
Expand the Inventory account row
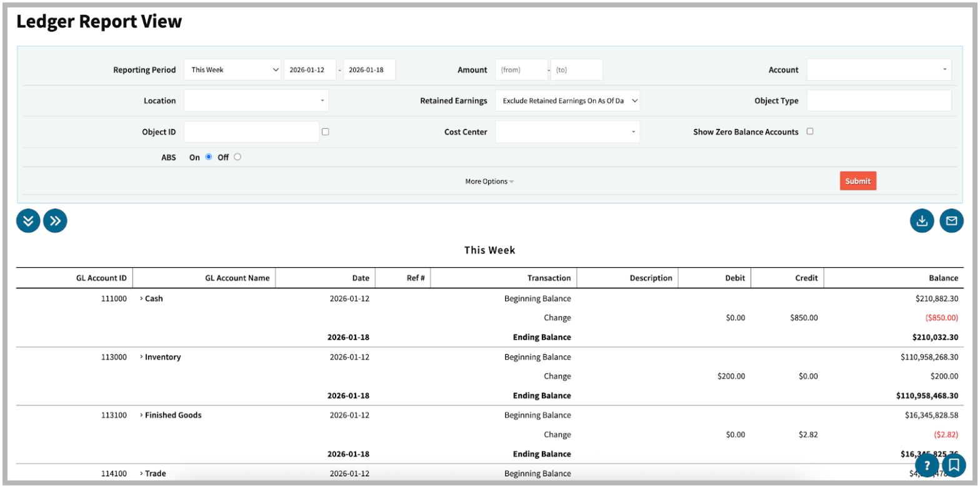pos(142,357)
